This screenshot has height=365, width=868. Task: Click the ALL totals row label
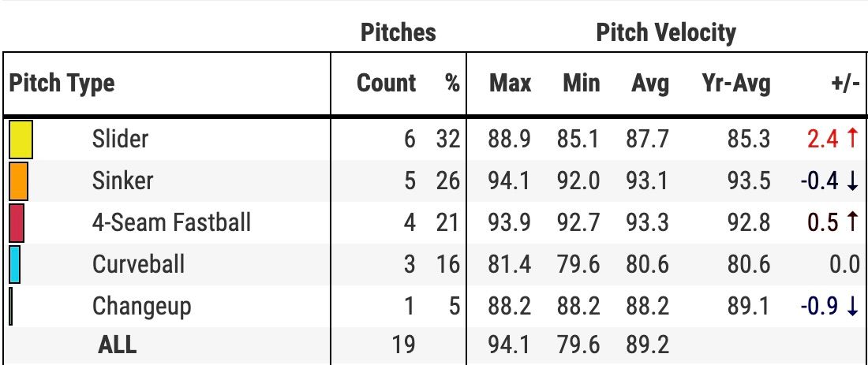point(117,345)
